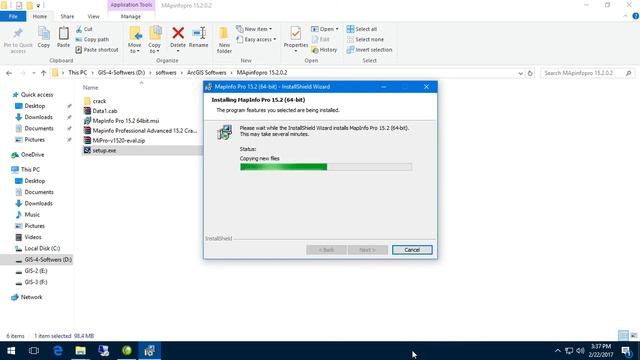Create a New folder
Viewport: 640px width, 360px height.
[x=224, y=40]
